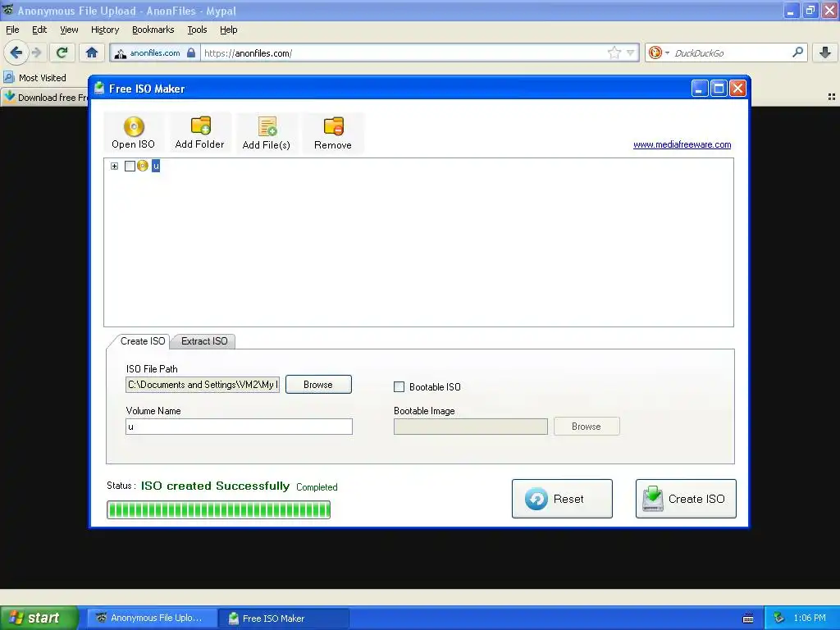This screenshot has width=840, height=630.
Task: Click the 1:06 PM clock
Action: click(x=810, y=619)
